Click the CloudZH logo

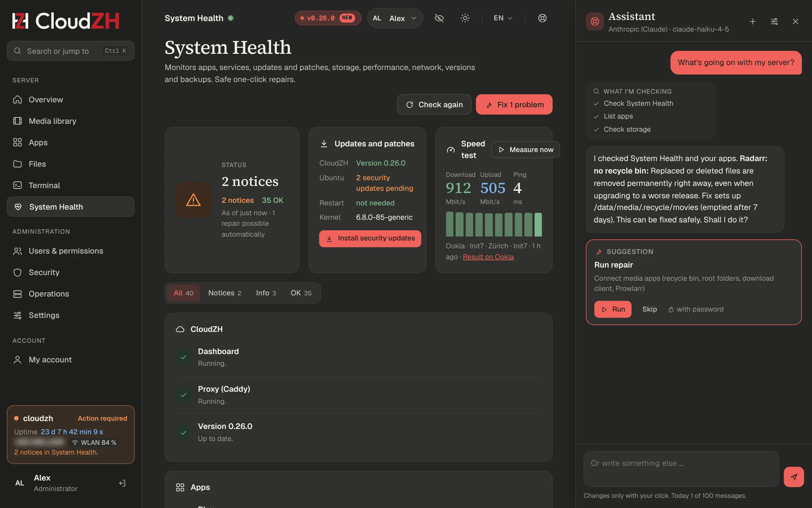click(66, 21)
